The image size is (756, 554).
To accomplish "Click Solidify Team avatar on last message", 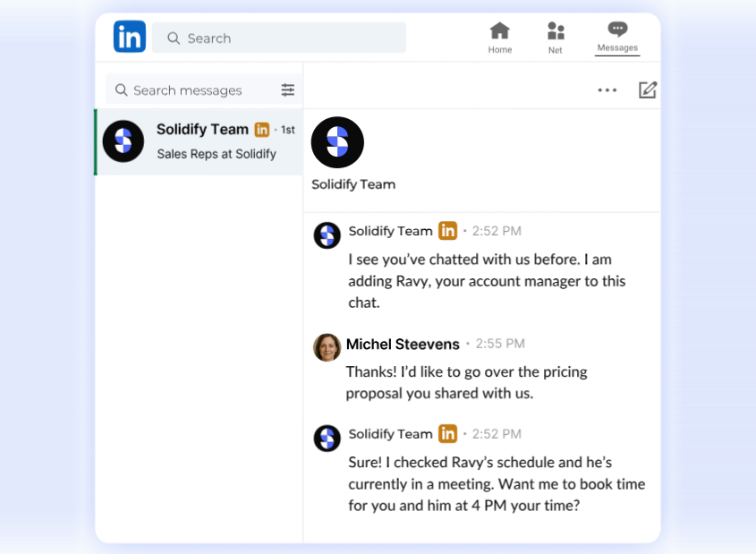I will tap(327, 439).
